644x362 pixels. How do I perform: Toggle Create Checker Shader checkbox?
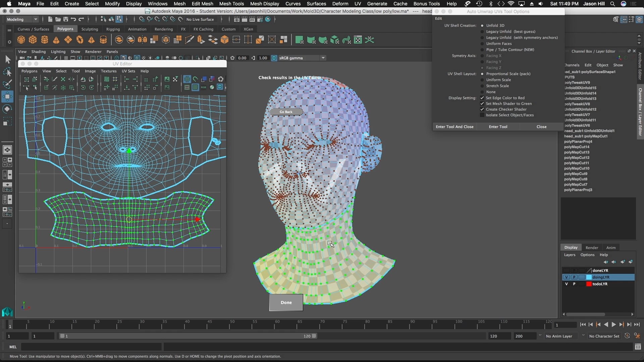pyautogui.click(x=482, y=109)
